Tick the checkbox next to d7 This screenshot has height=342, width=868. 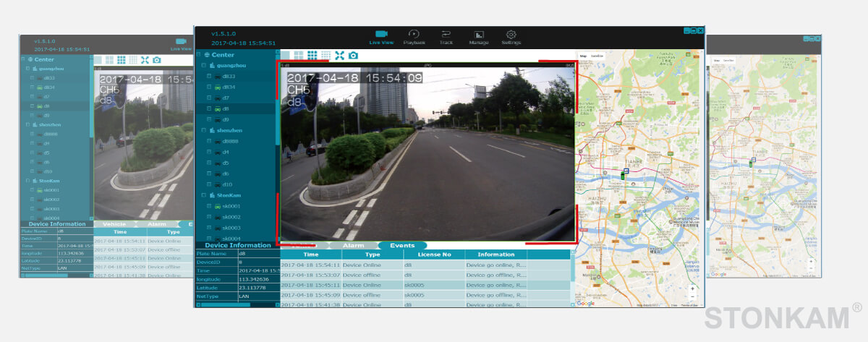click(209, 98)
